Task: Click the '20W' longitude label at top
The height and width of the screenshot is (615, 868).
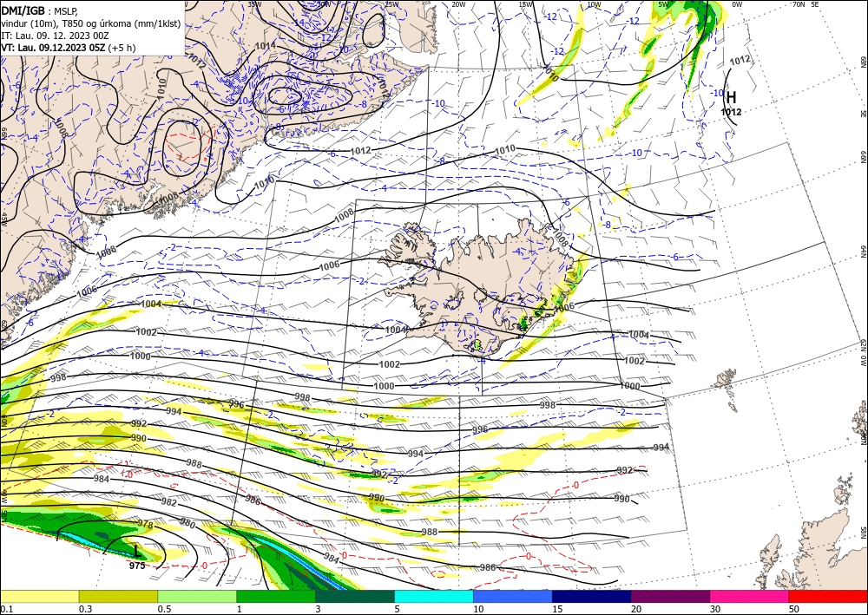Action: pyautogui.click(x=458, y=4)
